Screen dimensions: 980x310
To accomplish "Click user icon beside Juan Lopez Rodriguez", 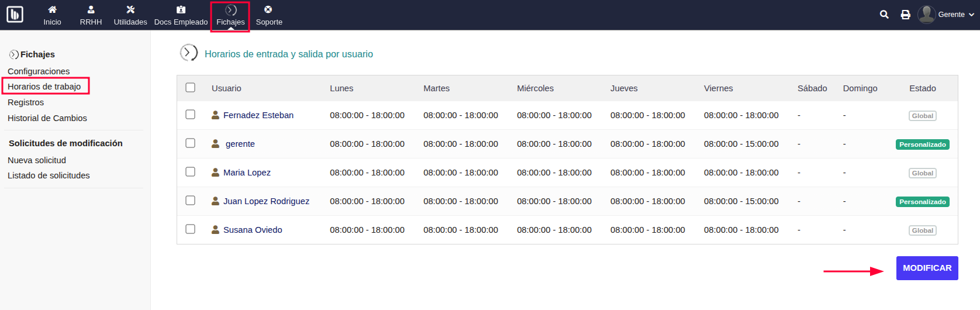I will [x=215, y=201].
